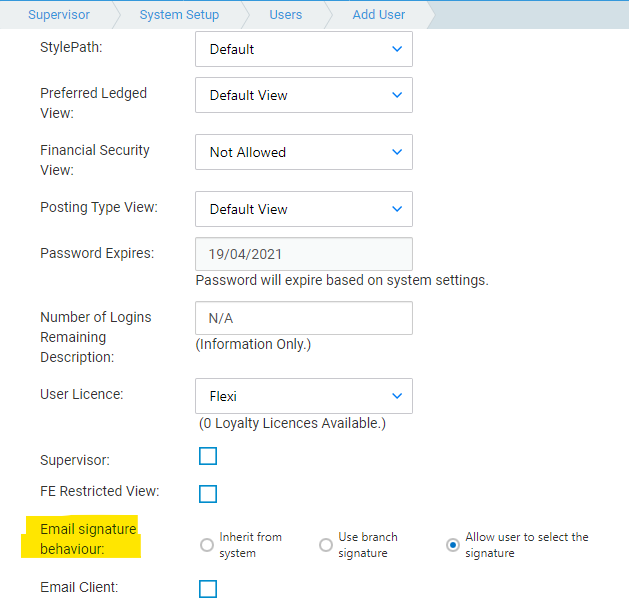The width and height of the screenshot is (629, 614).
Task: Select Inherit from system radio option
Action: [x=207, y=545]
